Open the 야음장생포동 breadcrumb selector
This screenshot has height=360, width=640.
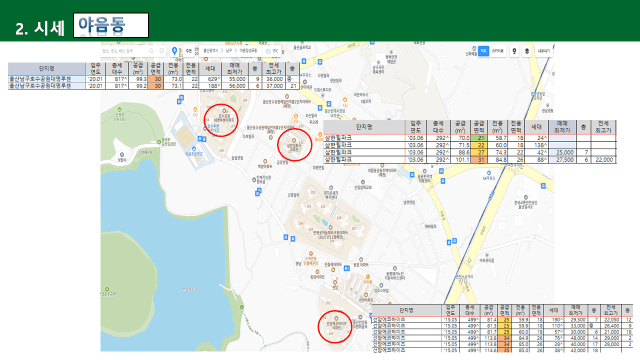point(248,51)
